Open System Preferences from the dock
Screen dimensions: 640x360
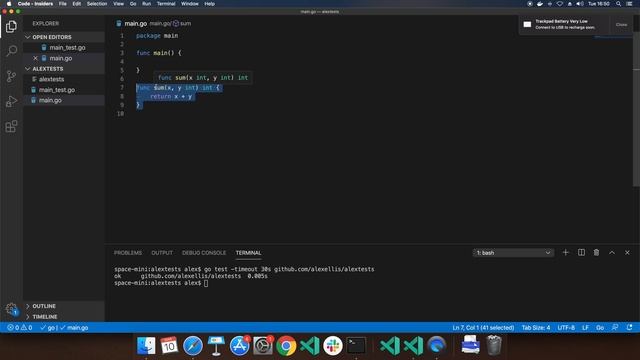[x=263, y=346]
